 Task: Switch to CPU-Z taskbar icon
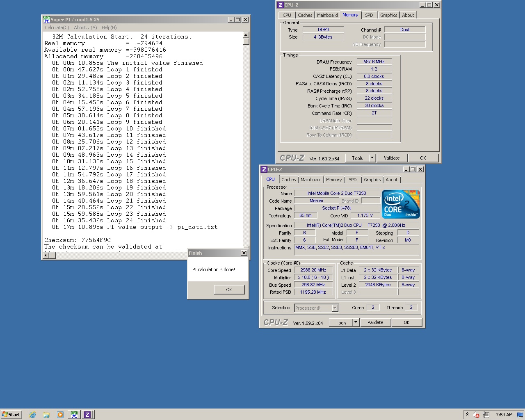(x=87, y=415)
